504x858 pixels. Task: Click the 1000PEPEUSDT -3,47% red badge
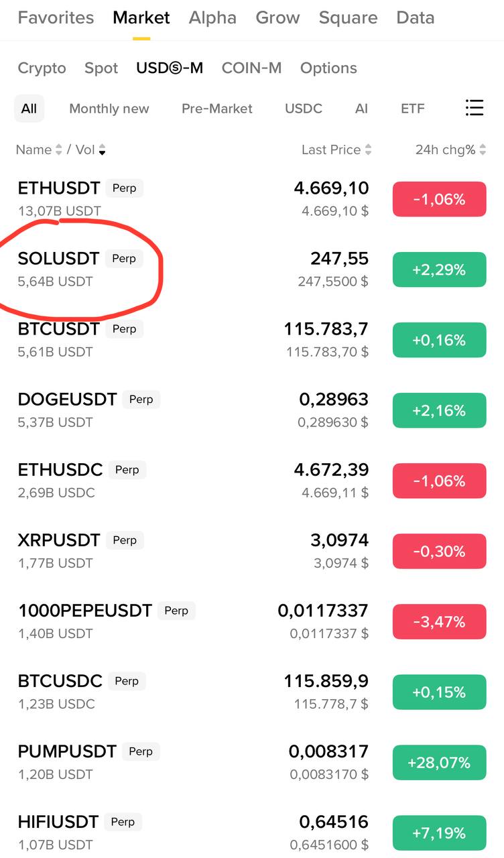pos(439,621)
